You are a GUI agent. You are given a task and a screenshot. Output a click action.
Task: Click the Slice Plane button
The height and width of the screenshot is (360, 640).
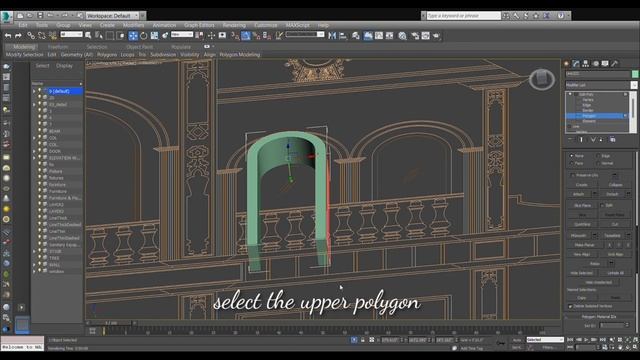[582, 205]
